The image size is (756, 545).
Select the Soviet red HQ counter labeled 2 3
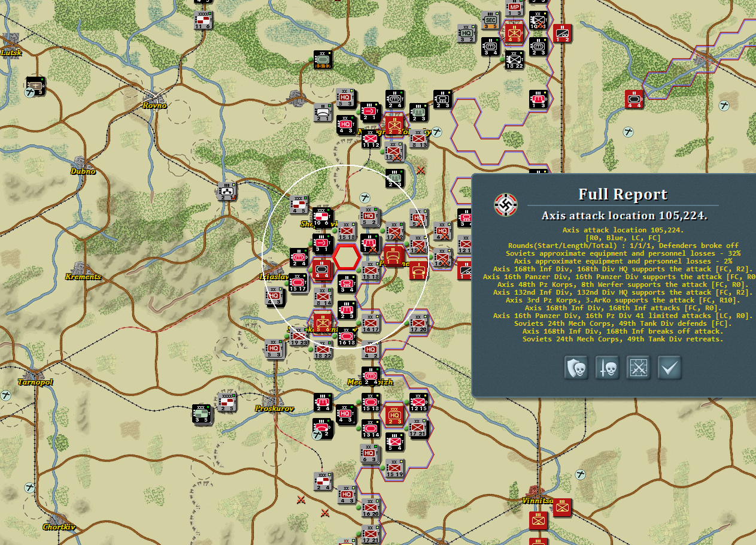(x=394, y=414)
